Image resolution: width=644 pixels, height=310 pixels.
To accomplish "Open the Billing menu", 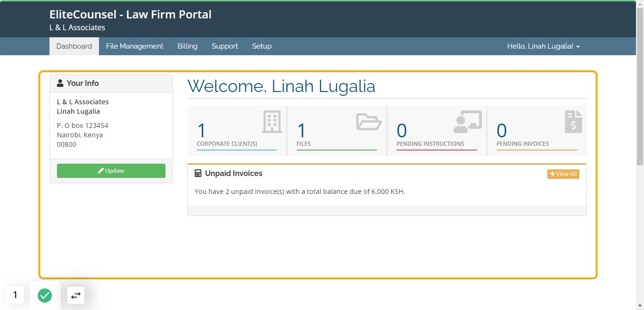I will point(187,46).
